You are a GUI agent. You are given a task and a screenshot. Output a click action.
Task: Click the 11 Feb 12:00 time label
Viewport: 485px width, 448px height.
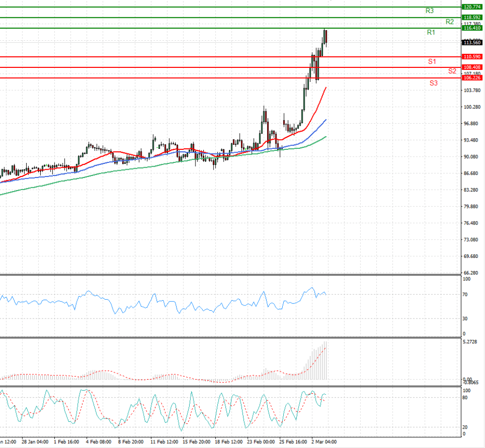164,442
